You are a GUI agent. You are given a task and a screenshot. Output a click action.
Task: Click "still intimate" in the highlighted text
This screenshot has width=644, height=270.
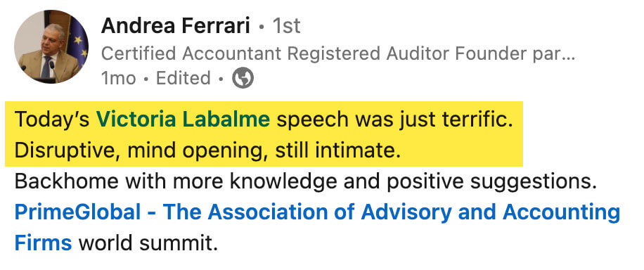(x=337, y=151)
